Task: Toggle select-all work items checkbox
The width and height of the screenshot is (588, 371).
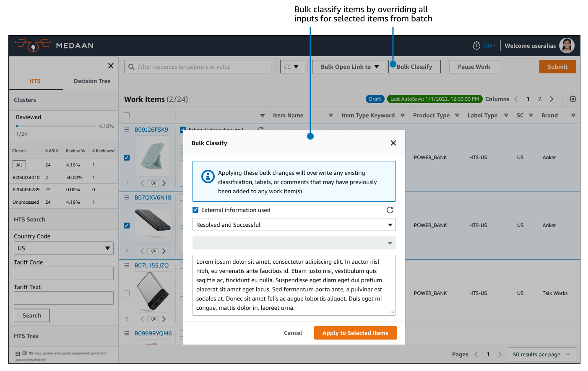Action: 127,115
